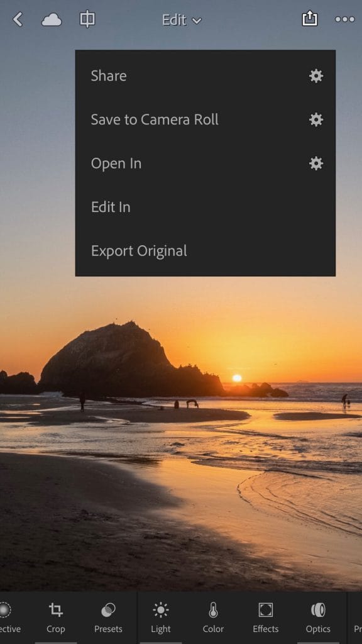This screenshot has width=362, height=644.
Task: Open the Open In settings gear
Action: click(316, 164)
